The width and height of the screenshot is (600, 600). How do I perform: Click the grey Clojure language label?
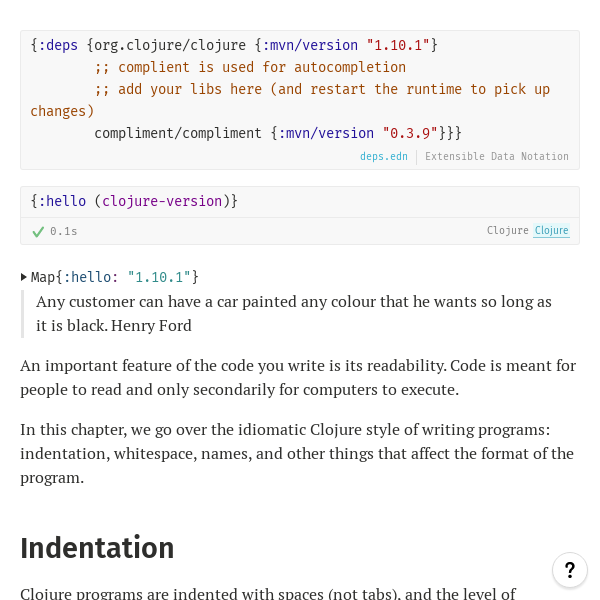pos(507,230)
